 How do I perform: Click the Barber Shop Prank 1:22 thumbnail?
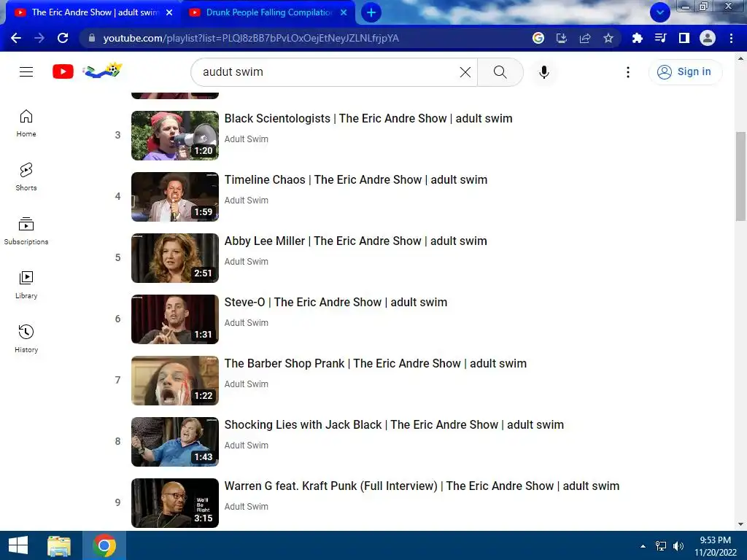coord(175,381)
